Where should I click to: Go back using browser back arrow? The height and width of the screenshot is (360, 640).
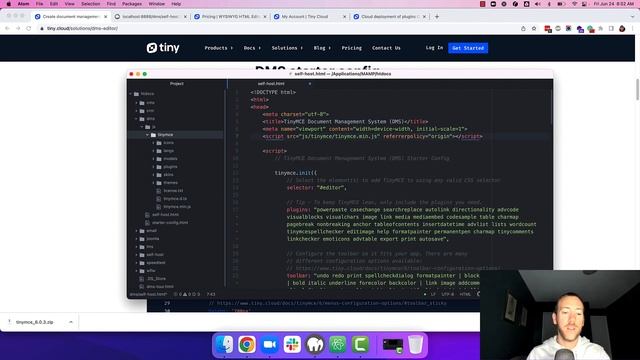pos(7,28)
